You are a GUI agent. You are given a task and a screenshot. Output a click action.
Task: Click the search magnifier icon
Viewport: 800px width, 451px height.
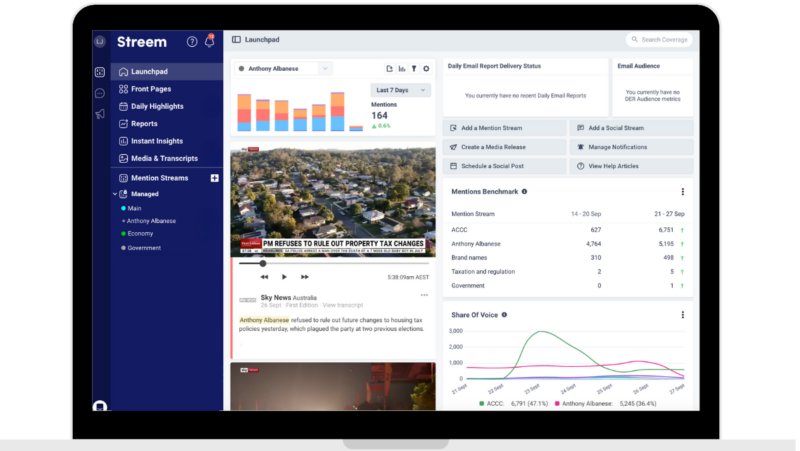(x=635, y=39)
